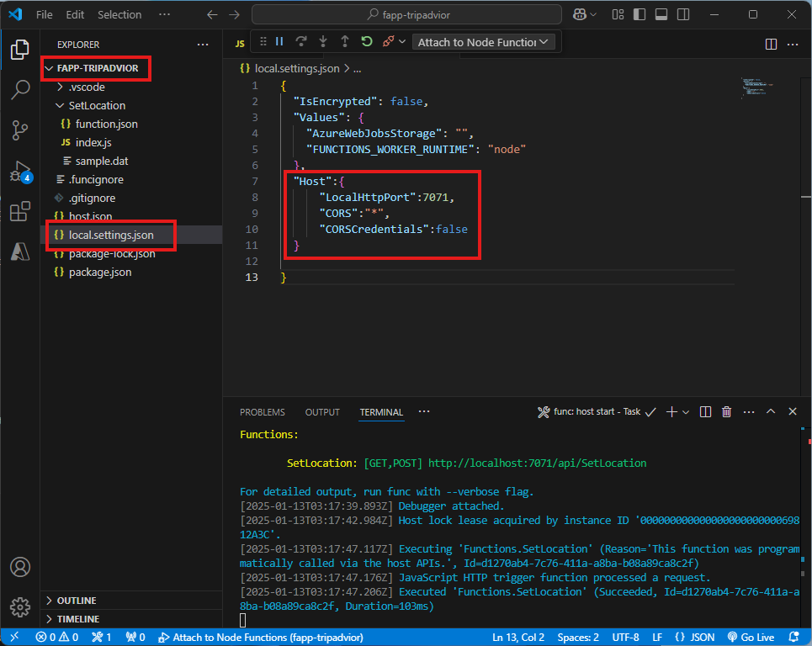Open the Explorer view in activity bar
Image resolution: width=812 pixels, height=646 pixels.
click(19, 50)
